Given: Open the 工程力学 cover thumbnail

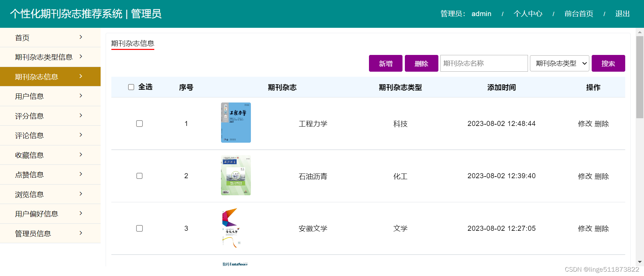Looking at the screenshot, I should [x=236, y=123].
